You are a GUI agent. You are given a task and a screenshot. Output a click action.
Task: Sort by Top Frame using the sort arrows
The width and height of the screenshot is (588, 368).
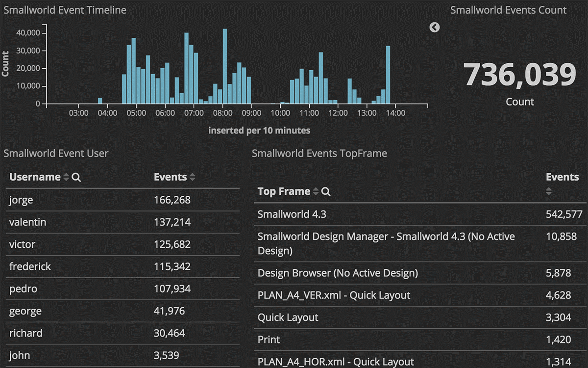[316, 192]
